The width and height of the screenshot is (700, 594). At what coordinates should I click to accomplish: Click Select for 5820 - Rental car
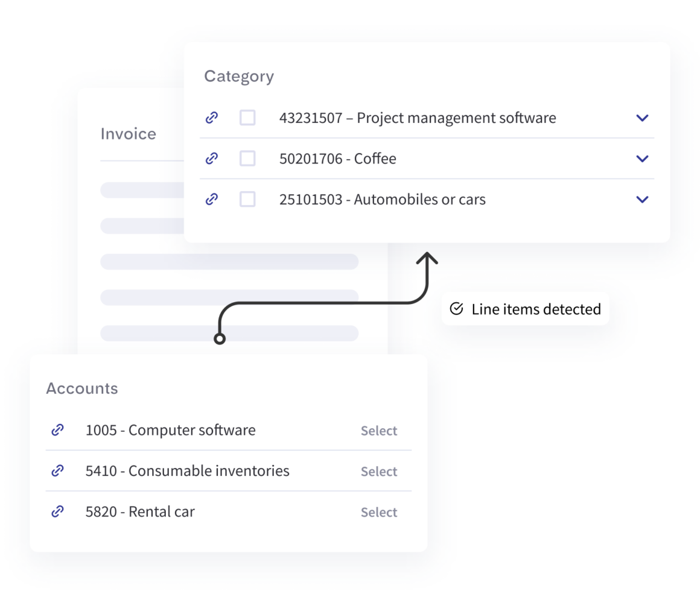[378, 512]
